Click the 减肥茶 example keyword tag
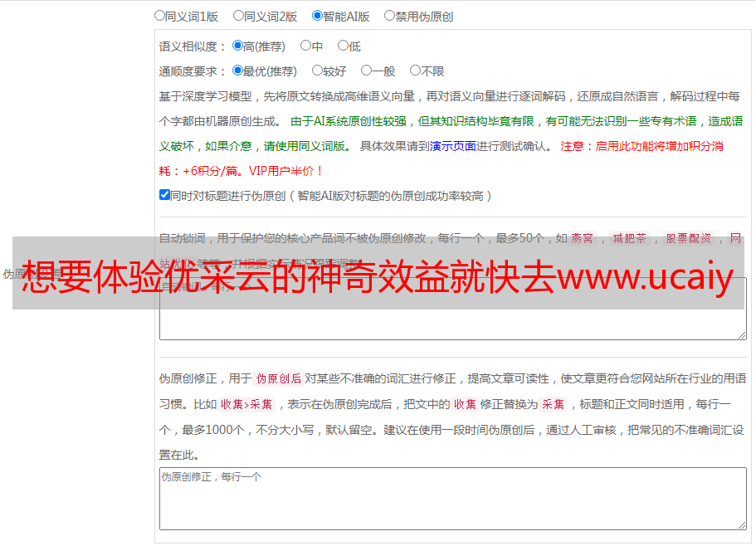The width and height of the screenshot is (756, 546). click(630, 238)
